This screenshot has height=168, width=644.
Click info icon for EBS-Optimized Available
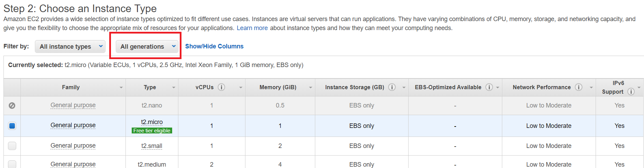coord(489,87)
